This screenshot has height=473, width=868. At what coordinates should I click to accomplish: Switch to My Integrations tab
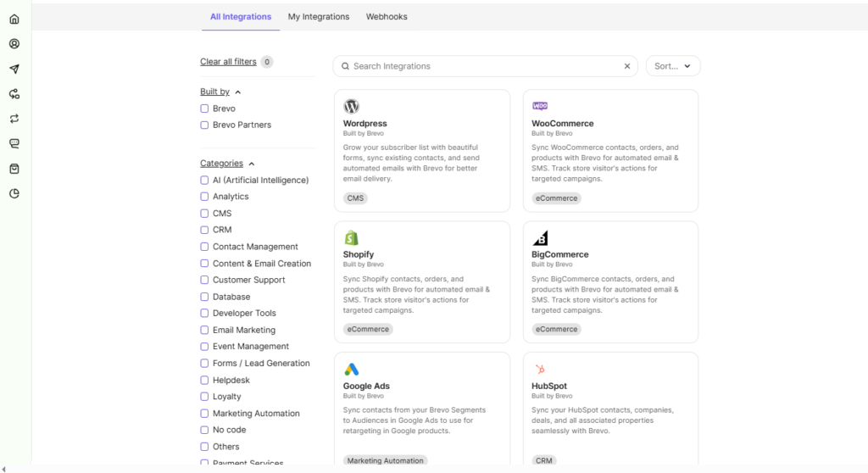click(x=319, y=17)
